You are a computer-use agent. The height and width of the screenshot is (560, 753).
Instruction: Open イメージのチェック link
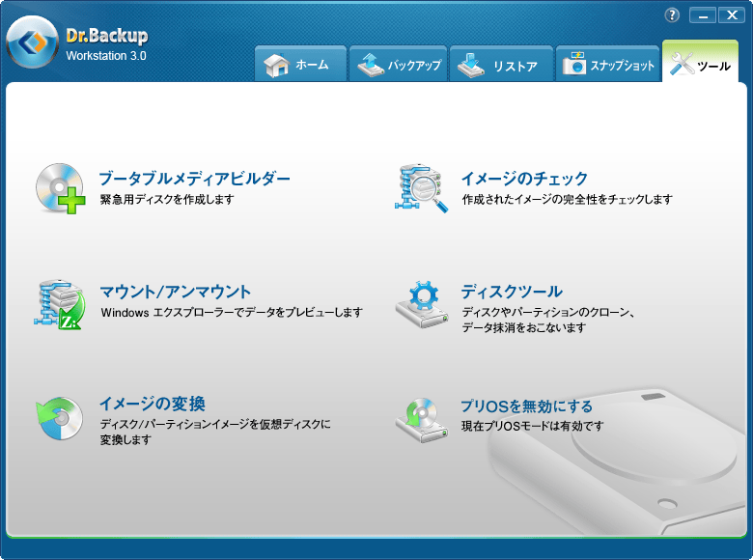(524, 179)
